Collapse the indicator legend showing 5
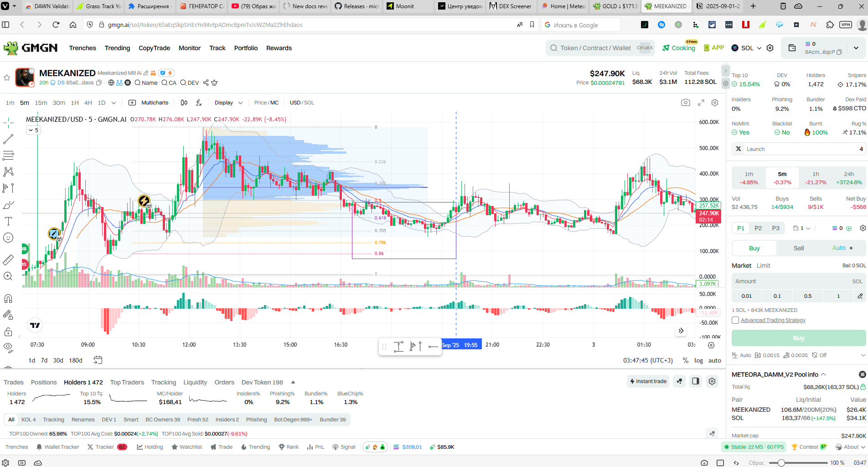Image resolution: width=868 pixels, height=467 pixels. [34, 130]
